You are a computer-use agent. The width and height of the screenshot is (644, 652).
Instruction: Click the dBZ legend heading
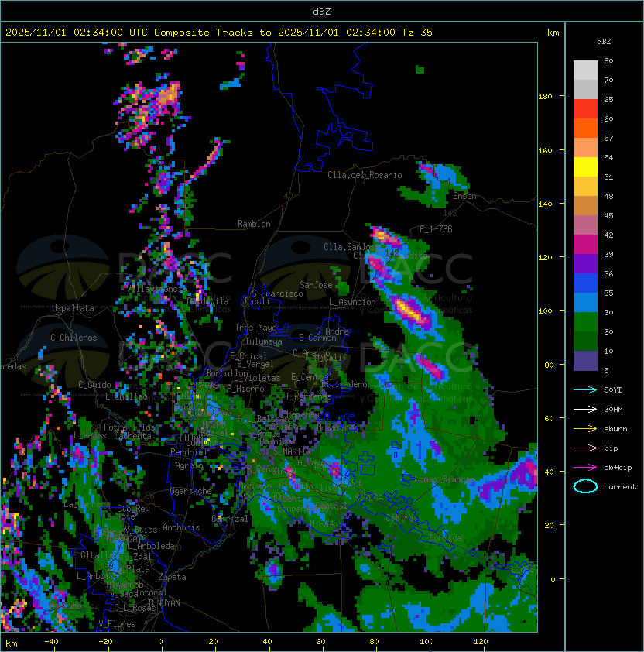(x=604, y=42)
